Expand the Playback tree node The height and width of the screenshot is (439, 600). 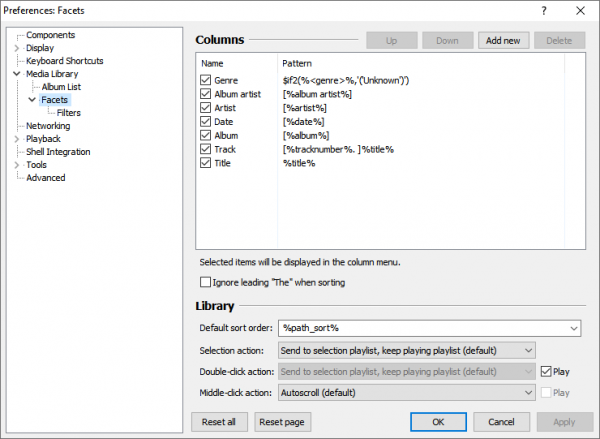point(17,139)
